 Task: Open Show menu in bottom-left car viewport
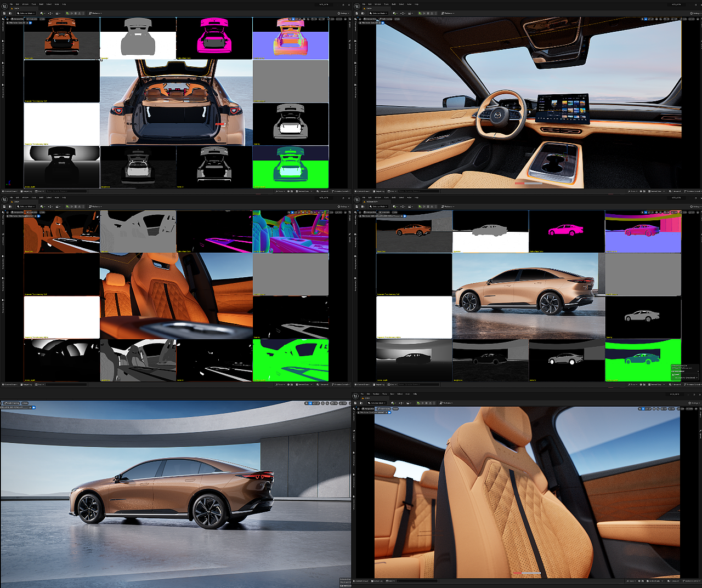point(25,403)
